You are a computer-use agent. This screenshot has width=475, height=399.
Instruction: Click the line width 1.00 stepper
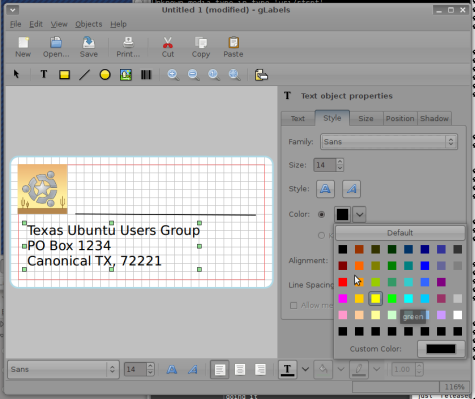coord(419,369)
